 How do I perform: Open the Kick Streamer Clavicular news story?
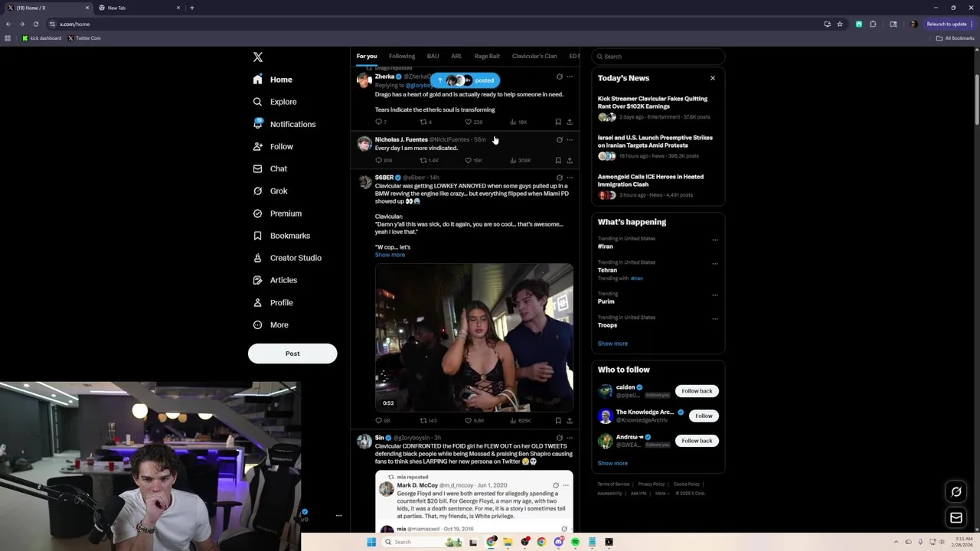pos(658,107)
